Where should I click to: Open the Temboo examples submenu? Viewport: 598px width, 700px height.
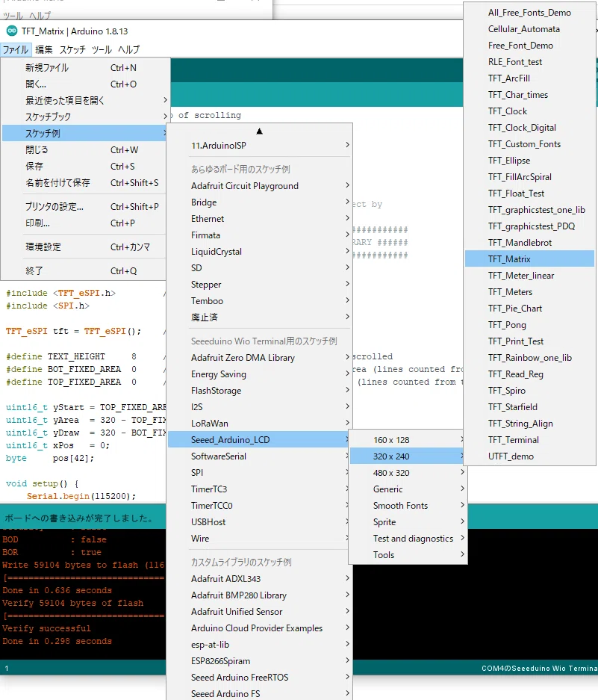tap(260, 301)
